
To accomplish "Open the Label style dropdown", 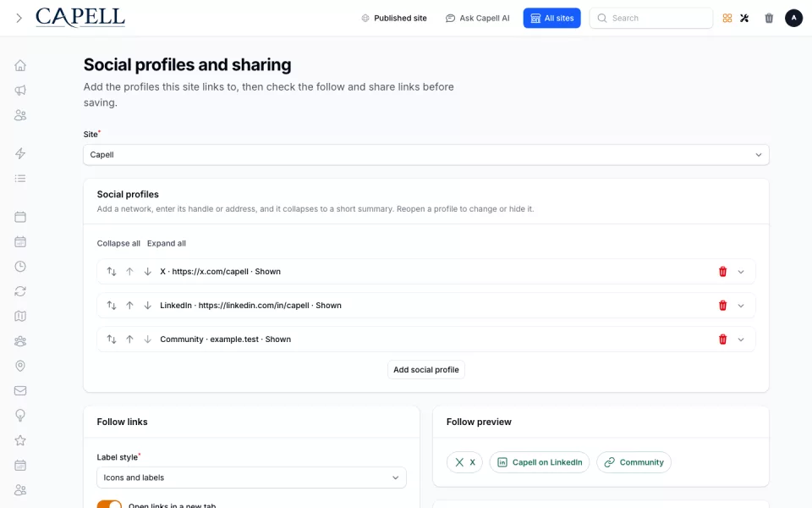I will [251, 478].
